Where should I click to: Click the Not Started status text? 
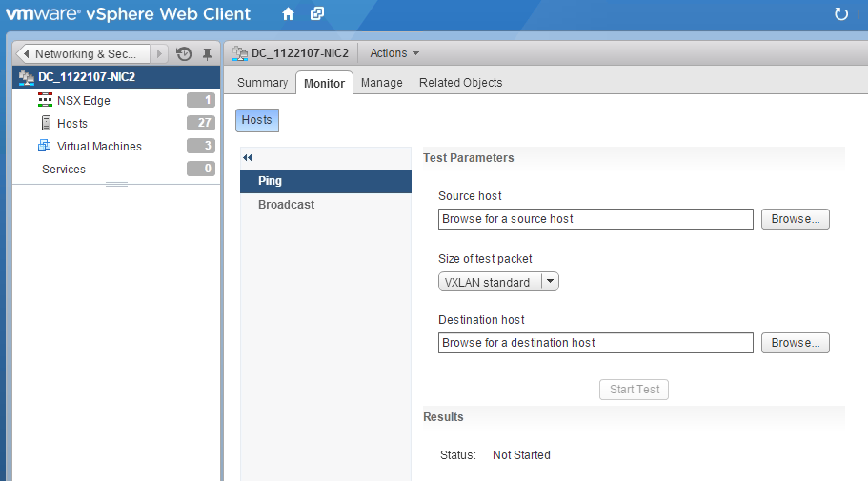521,455
